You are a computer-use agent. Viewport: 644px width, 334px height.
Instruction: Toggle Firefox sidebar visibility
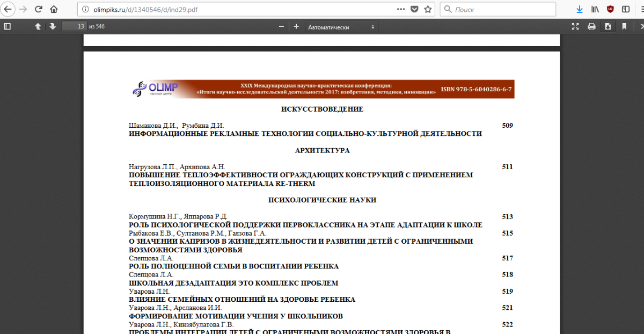pyautogui.click(x=626, y=9)
